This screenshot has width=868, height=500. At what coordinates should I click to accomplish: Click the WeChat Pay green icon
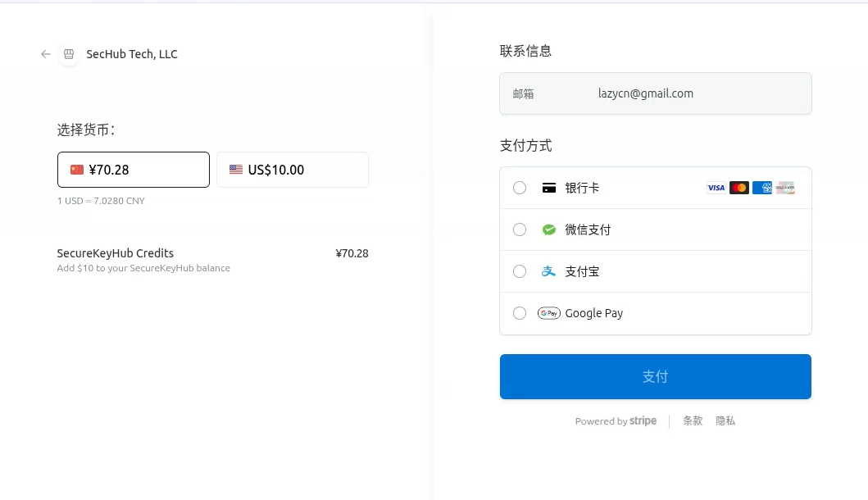(x=548, y=230)
